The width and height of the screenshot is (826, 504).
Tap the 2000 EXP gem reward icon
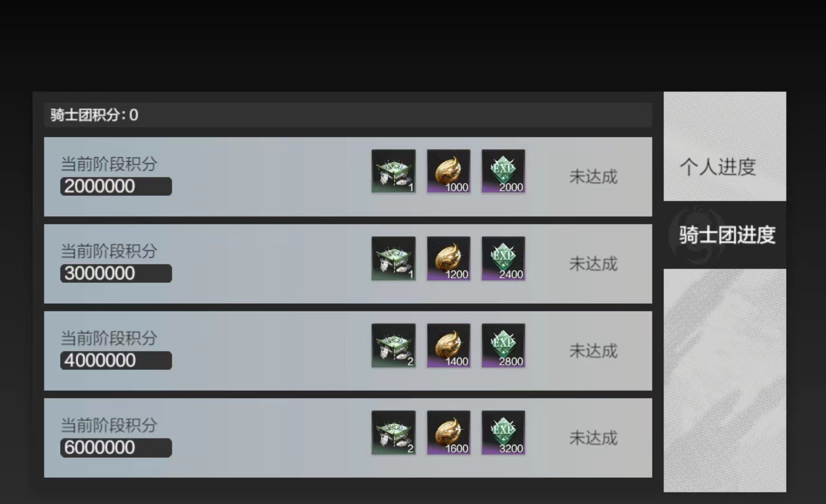point(503,171)
